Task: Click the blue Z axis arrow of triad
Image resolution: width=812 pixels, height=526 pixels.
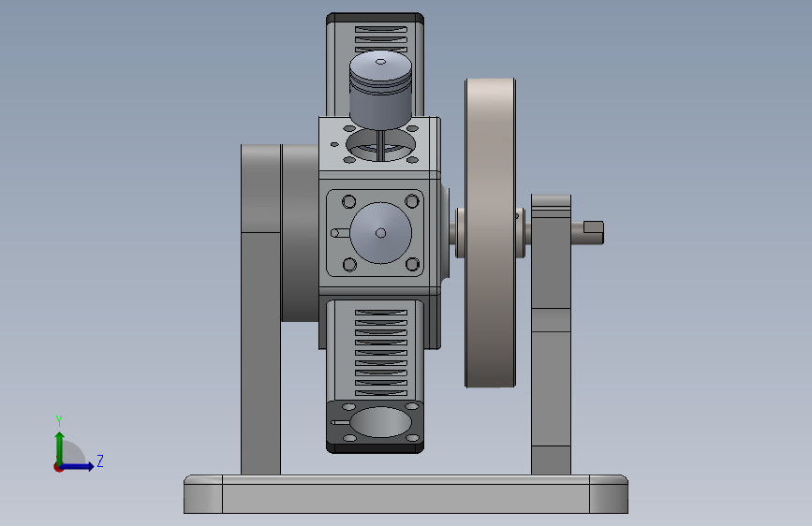Action: pyautogui.click(x=78, y=466)
